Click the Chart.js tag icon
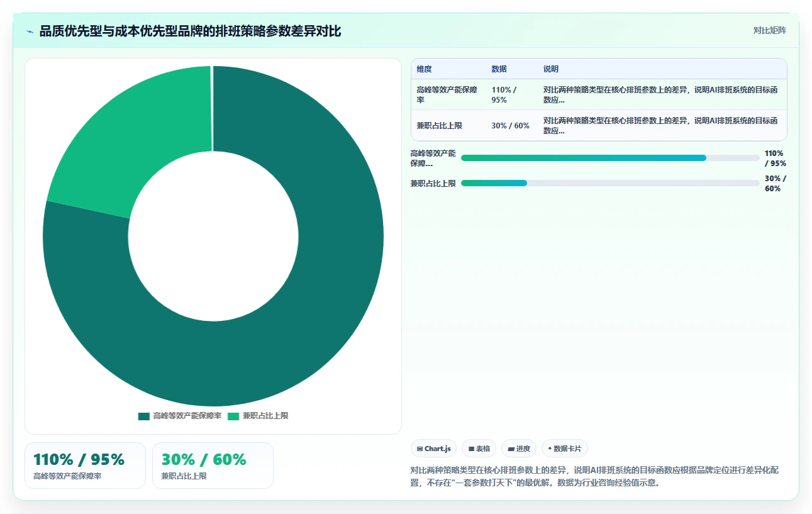Screen dimensions: 812x514 (x=420, y=449)
